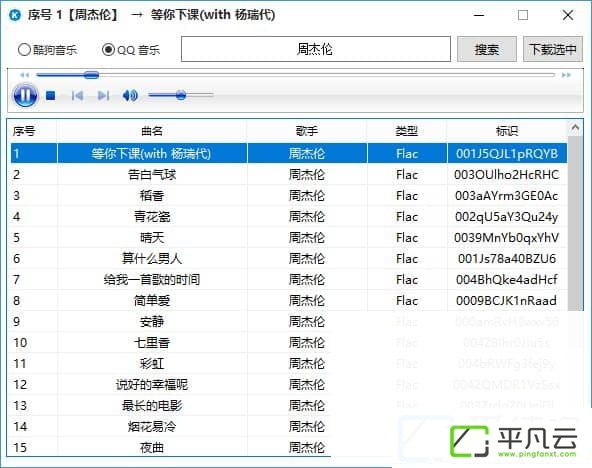Image resolution: width=592 pixels, height=468 pixels.
Task: Click the 搜索 search button
Action: coord(487,49)
